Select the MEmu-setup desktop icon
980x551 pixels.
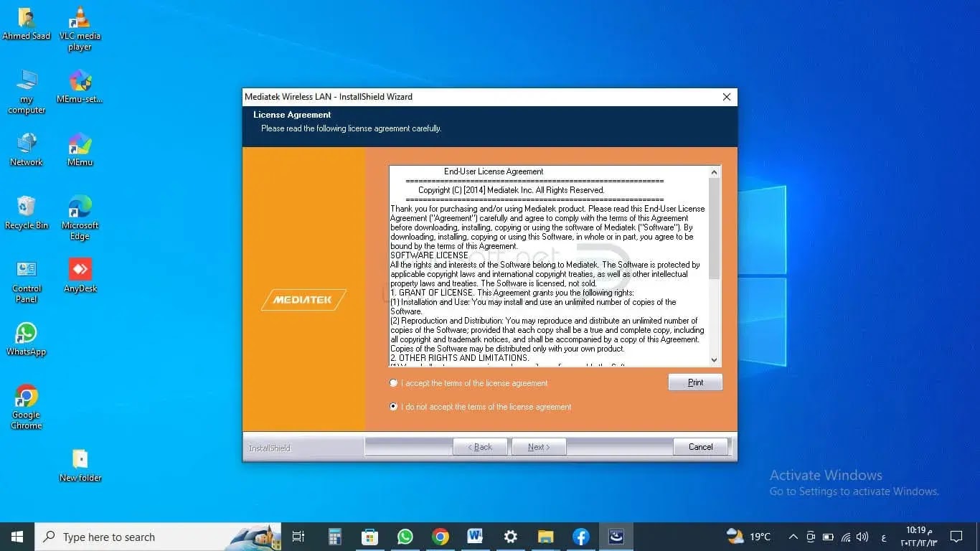pyautogui.click(x=80, y=87)
